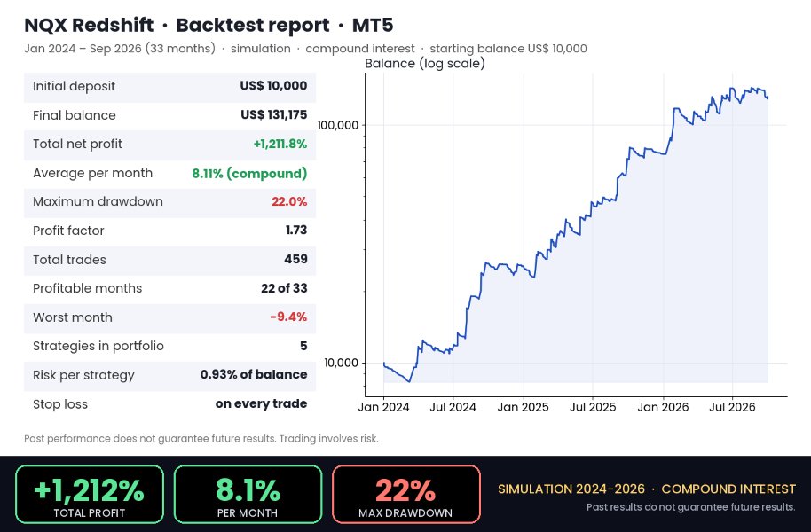Select the Final balance US$ 131,175 row
This screenshot has height=532, width=811.
click(x=169, y=115)
